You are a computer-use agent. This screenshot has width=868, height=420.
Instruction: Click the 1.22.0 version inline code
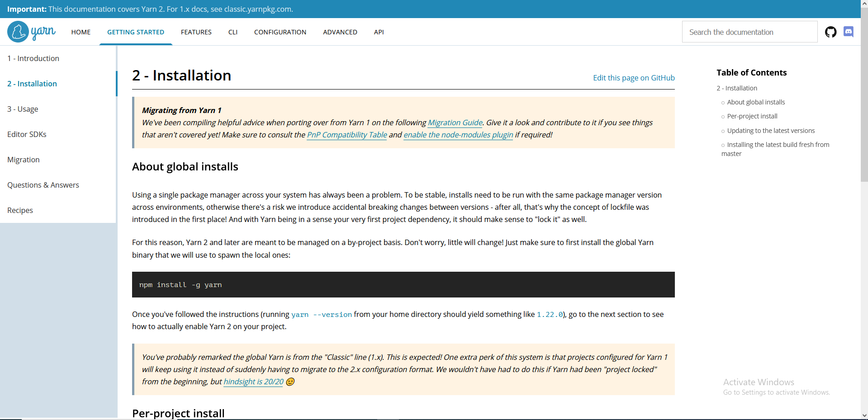coord(550,315)
